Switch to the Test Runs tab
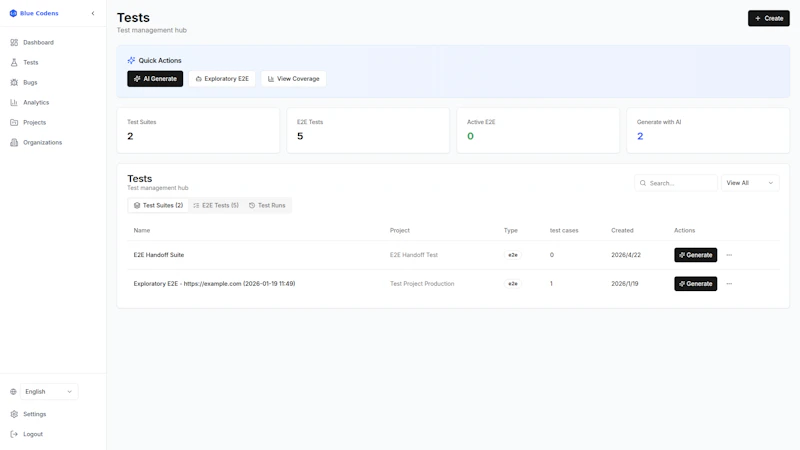Screen dimensions: 800x450 pos(267,206)
